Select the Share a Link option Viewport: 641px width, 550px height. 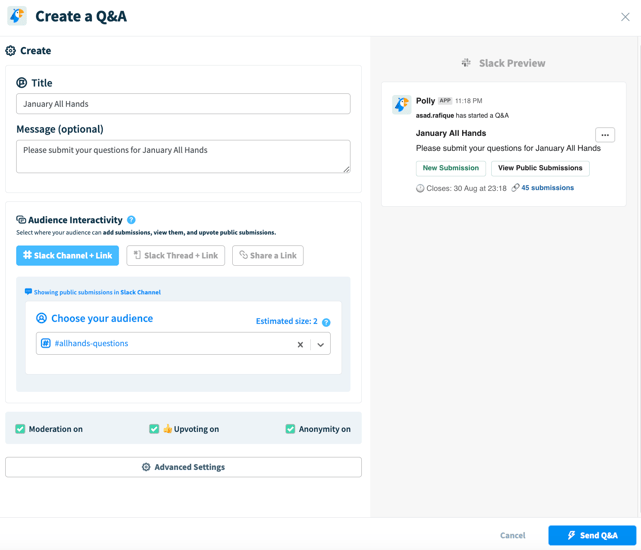click(x=268, y=256)
